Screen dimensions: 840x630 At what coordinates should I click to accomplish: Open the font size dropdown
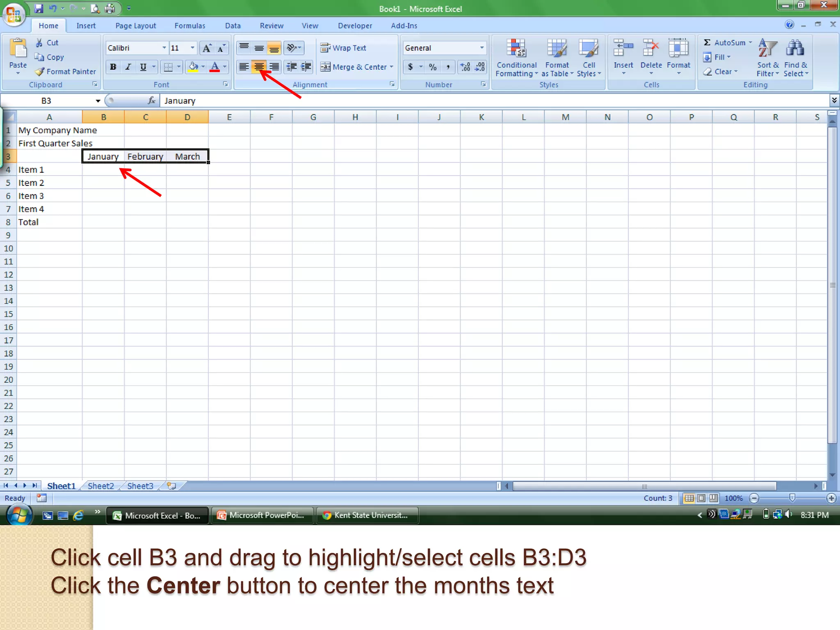pos(192,48)
